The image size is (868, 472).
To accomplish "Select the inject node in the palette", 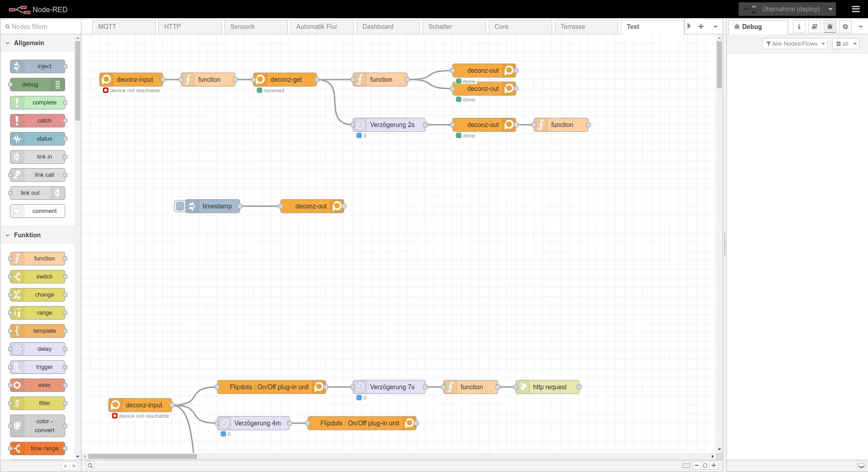I will [38, 66].
